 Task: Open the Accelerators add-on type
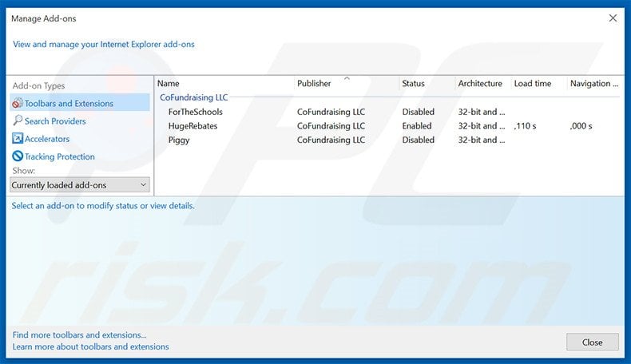click(47, 139)
